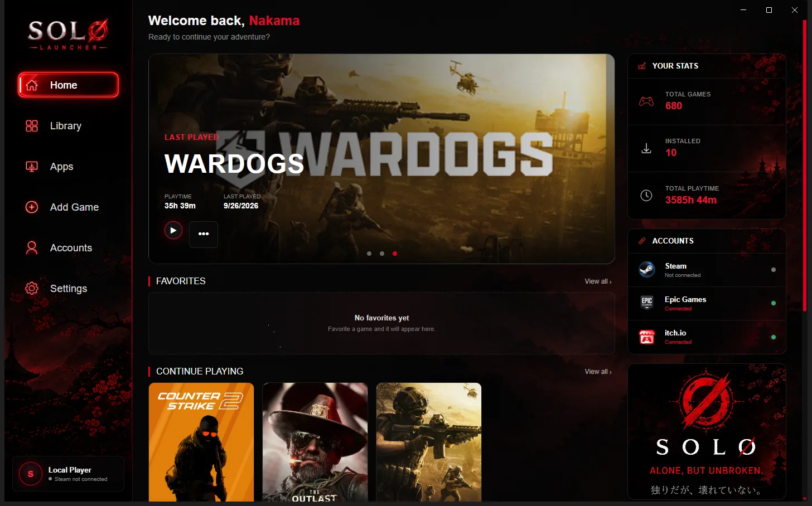Select the third banner slide dot

[x=395, y=254]
